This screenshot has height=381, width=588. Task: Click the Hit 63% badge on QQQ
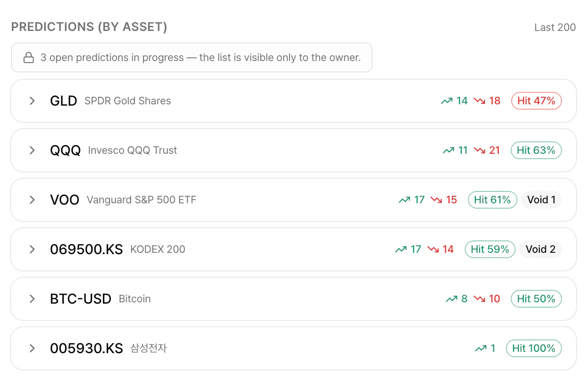tap(536, 150)
